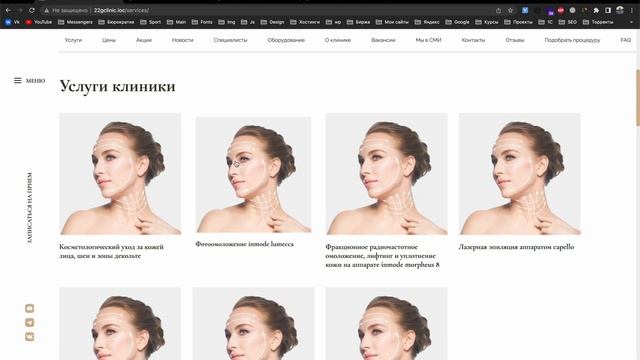Screen dimensions: 640x360
Task: Go to the Контакты page
Action: click(473, 40)
